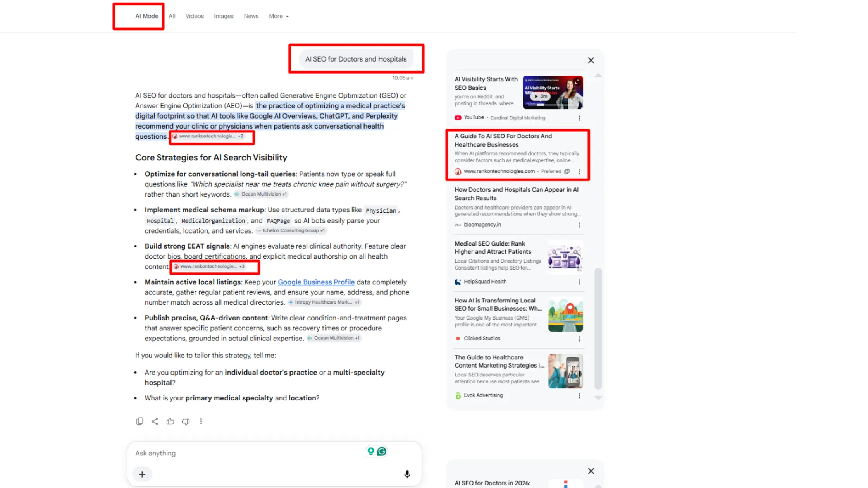868x488 pixels.
Task: Click the 10:05 am timestamp
Action: [x=403, y=78]
